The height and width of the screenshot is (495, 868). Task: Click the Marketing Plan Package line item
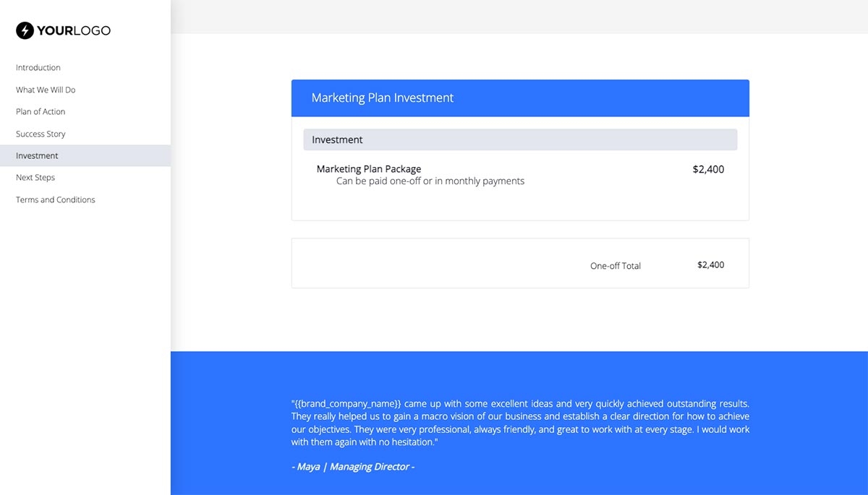click(368, 168)
